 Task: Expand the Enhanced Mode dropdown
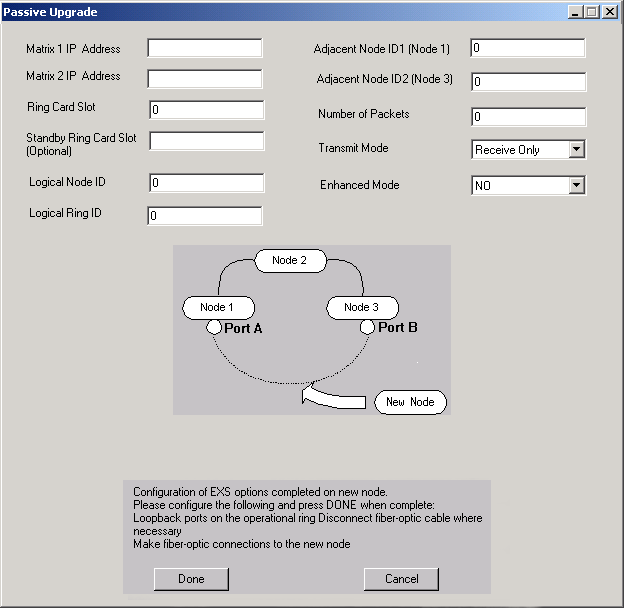[x=575, y=185]
